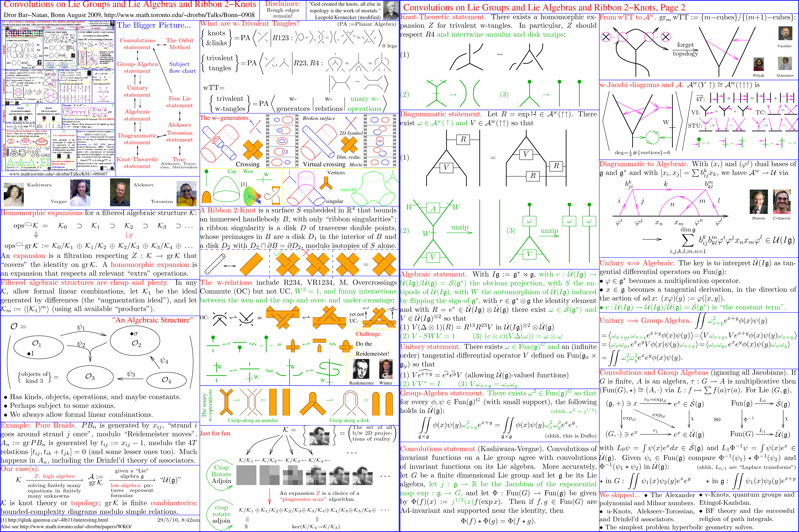
Task: Select 'Alekseev Torossian statement' in the flow chart
Action: click(180, 132)
